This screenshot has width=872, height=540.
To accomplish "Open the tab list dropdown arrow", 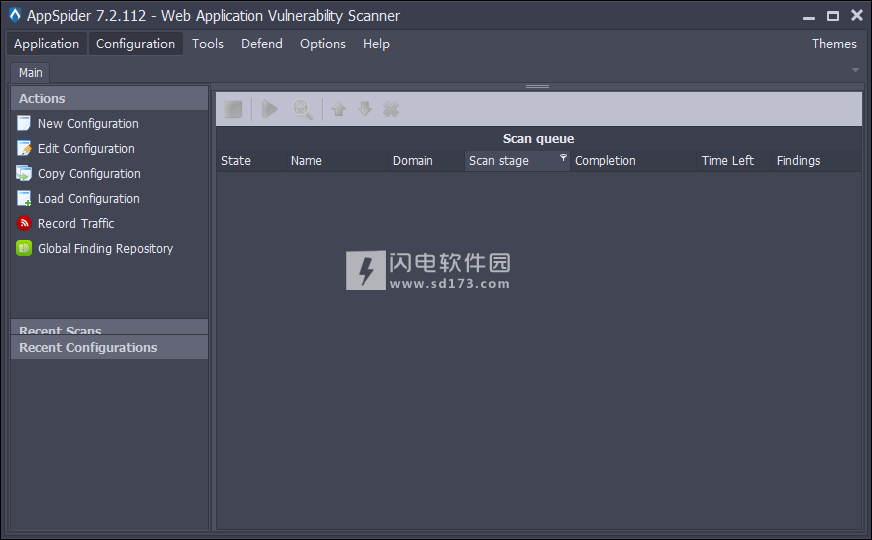I will pos(855,70).
